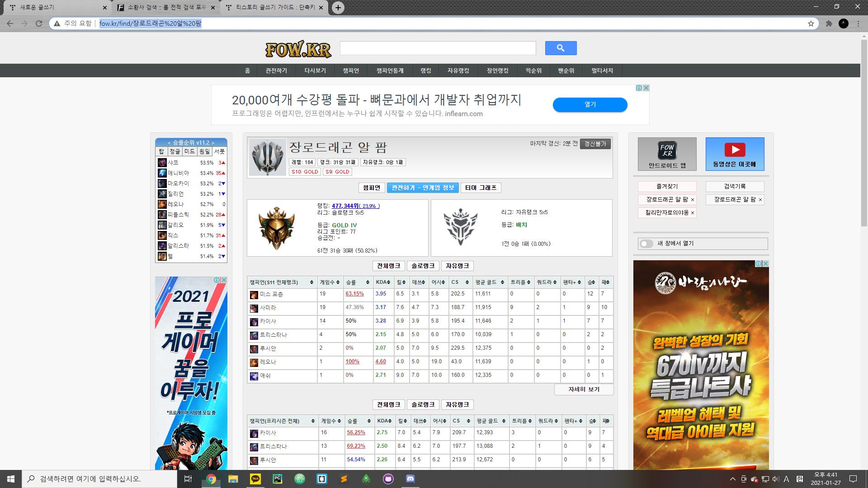Open the 477,344위 ranking link

345,206
